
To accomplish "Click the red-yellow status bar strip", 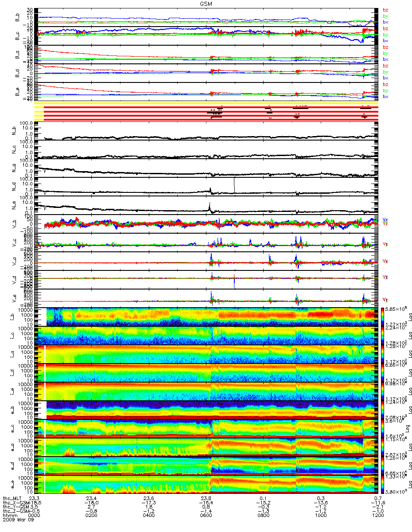I will point(207,111).
